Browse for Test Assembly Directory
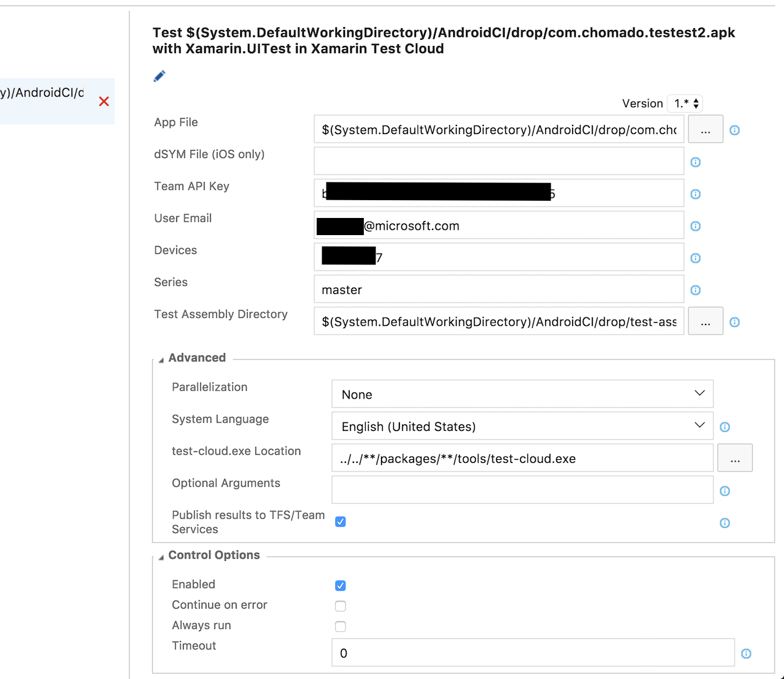 tap(706, 321)
